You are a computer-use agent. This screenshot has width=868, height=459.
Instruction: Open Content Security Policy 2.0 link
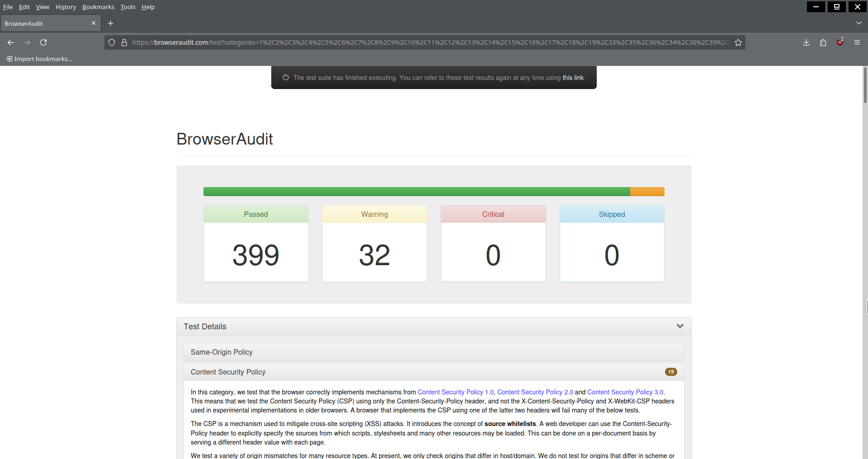pyautogui.click(x=535, y=392)
